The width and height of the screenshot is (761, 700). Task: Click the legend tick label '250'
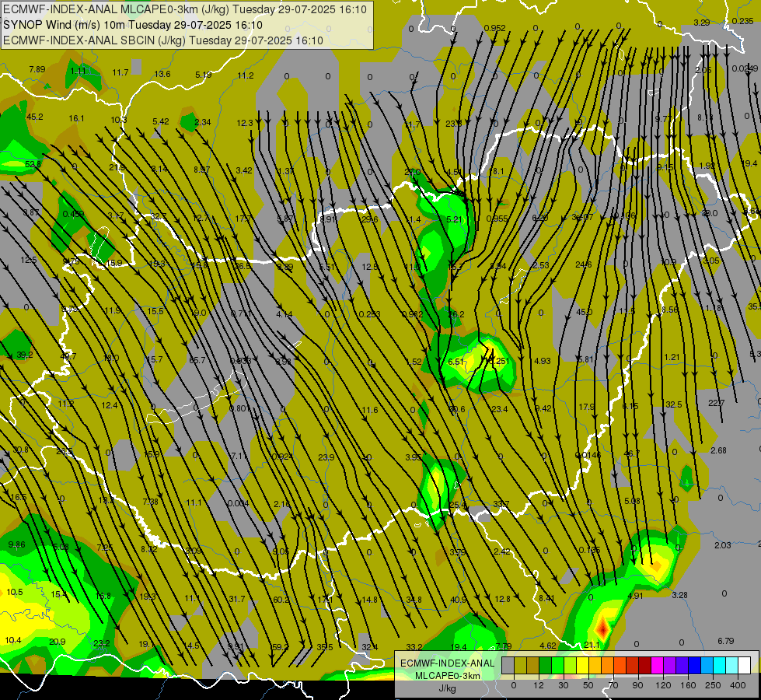(x=713, y=685)
